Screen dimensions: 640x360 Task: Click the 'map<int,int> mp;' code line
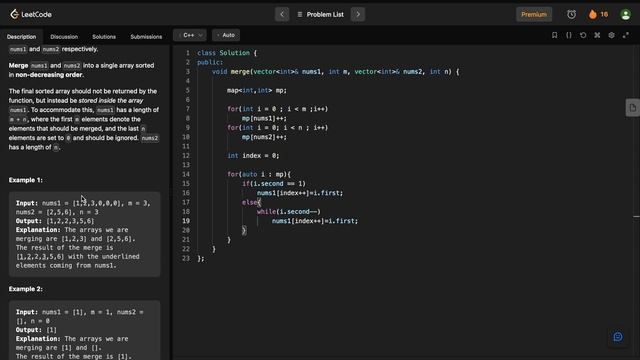[257, 90]
